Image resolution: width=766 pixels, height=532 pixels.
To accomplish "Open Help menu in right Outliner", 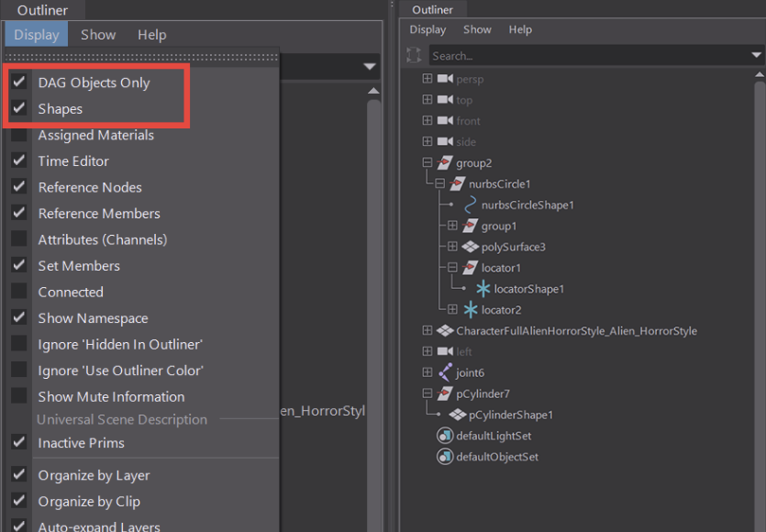I will pyautogui.click(x=520, y=29).
